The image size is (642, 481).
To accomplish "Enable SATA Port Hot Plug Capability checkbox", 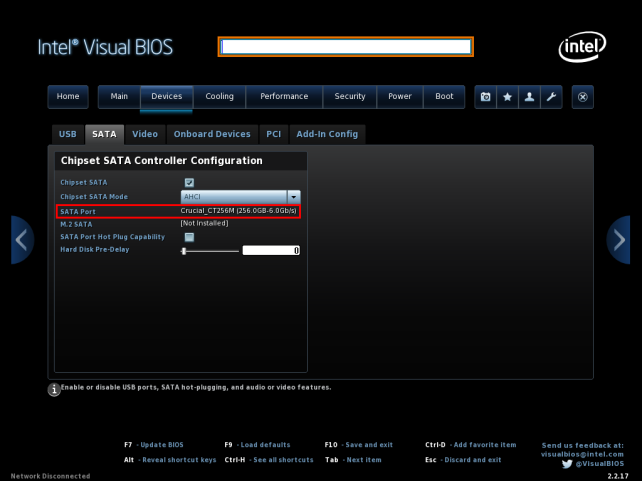I will [189, 237].
